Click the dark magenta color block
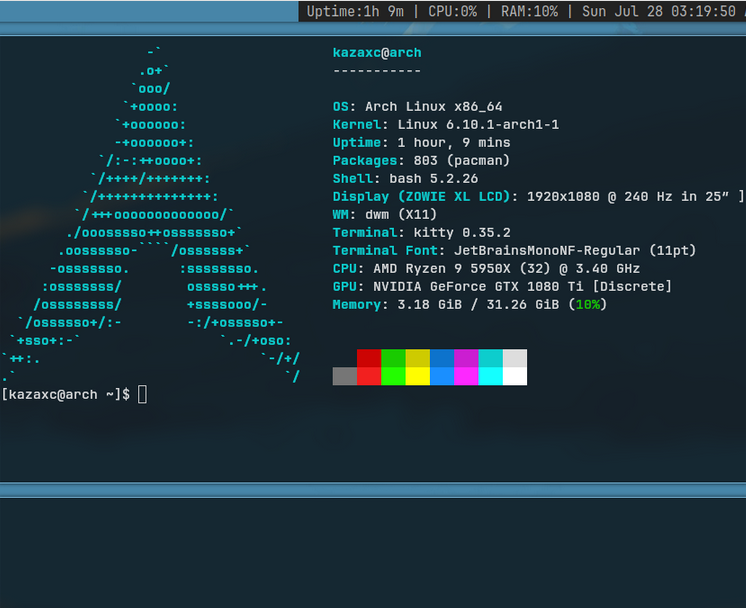This screenshot has width=746, height=608. coord(466,358)
